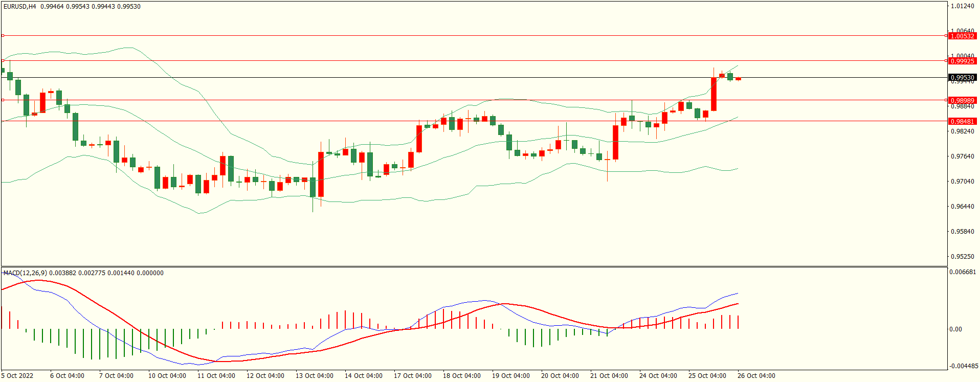
Task: Select the red 1.00532 price level tag
Action: pos(962,36)
